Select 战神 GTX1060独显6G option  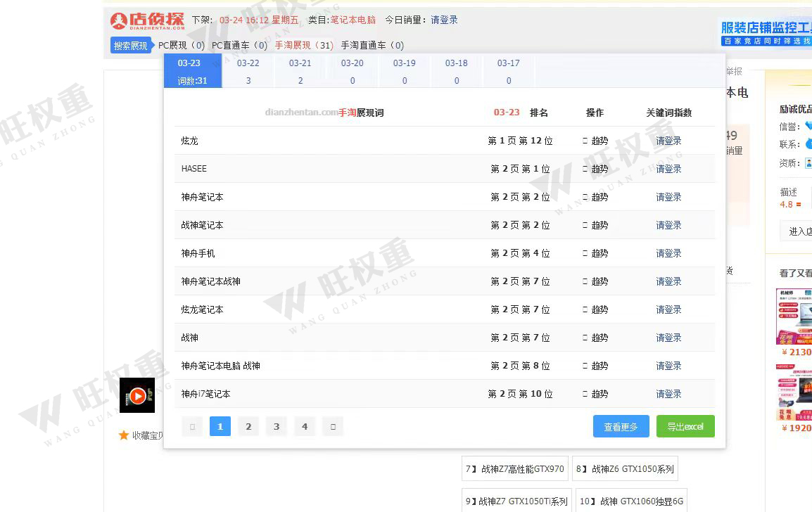[x=631, y=501]
